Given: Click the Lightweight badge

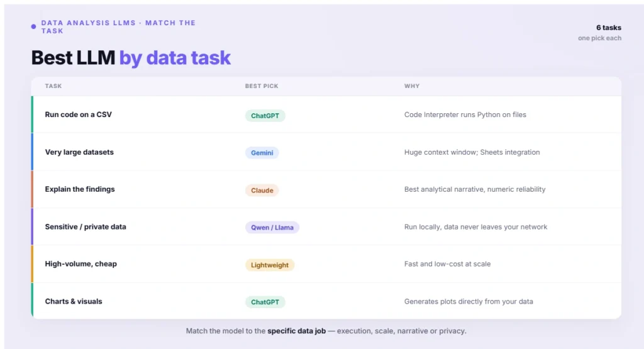Looking at the screenshot, I should click(270, 265).
